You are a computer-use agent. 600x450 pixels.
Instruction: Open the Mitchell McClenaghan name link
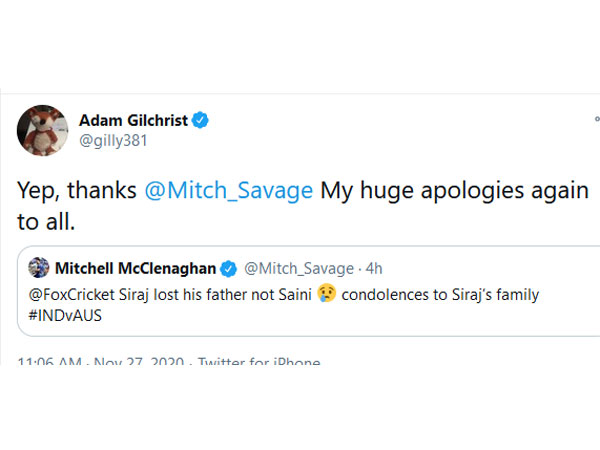[x=136, y=268]
